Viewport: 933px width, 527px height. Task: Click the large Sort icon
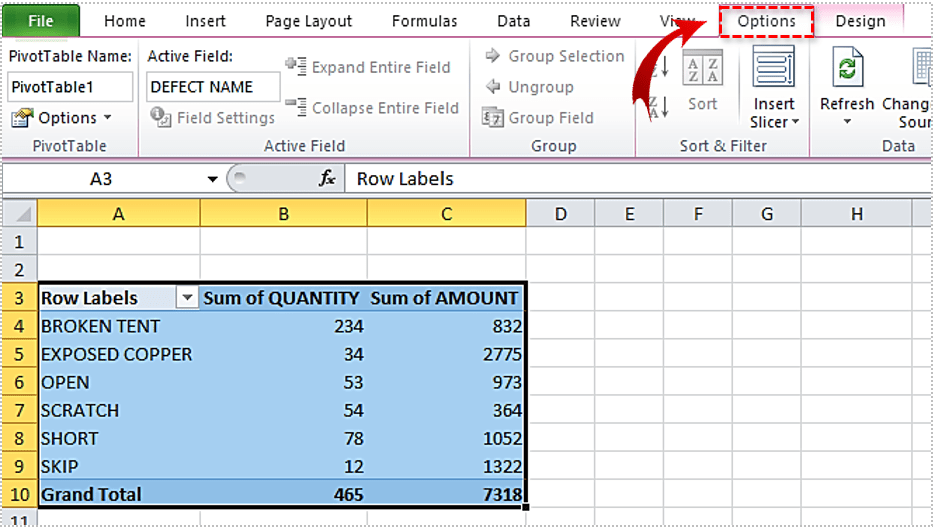coord(702,70)
